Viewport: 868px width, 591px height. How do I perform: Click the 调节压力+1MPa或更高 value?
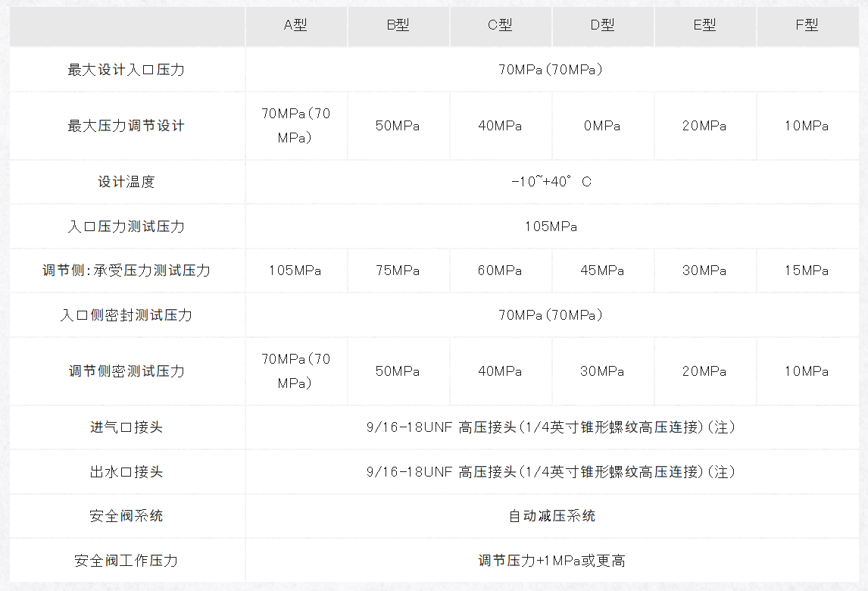point(552,561)
